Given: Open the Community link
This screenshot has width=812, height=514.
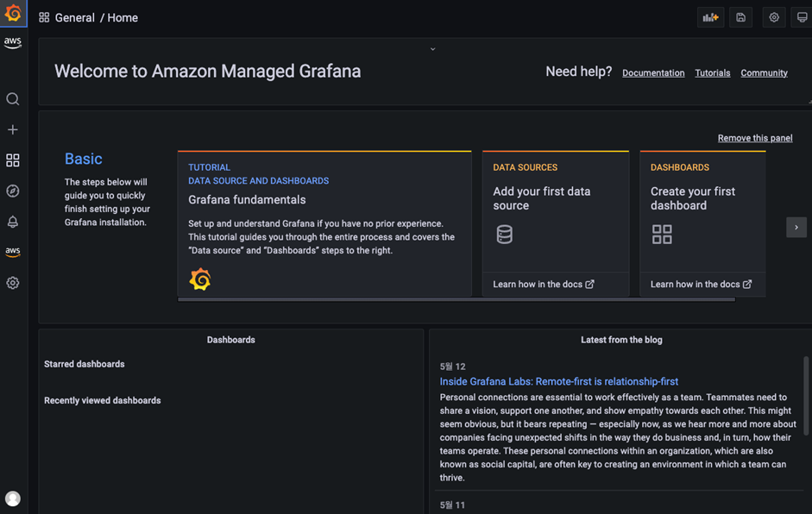Looking at the screenshot, I should [x=764, y=73].
